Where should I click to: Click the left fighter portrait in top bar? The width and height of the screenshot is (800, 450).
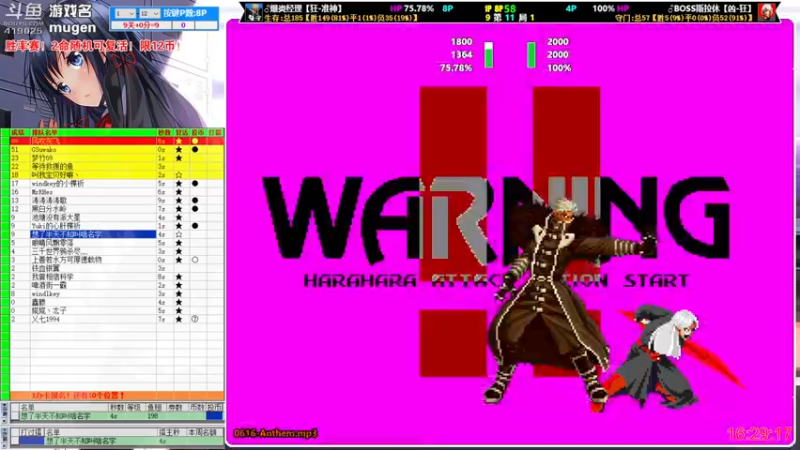click(x=253, y=12)
